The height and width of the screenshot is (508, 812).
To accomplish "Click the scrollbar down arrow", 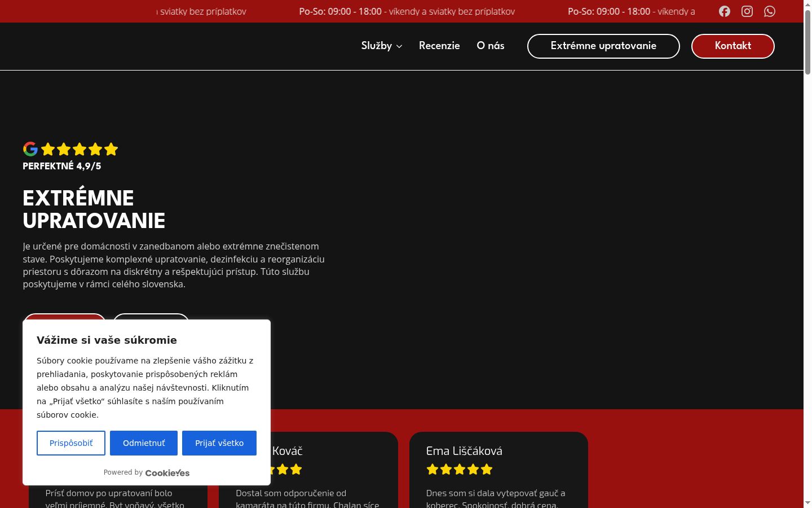I will tap(807, 502).
